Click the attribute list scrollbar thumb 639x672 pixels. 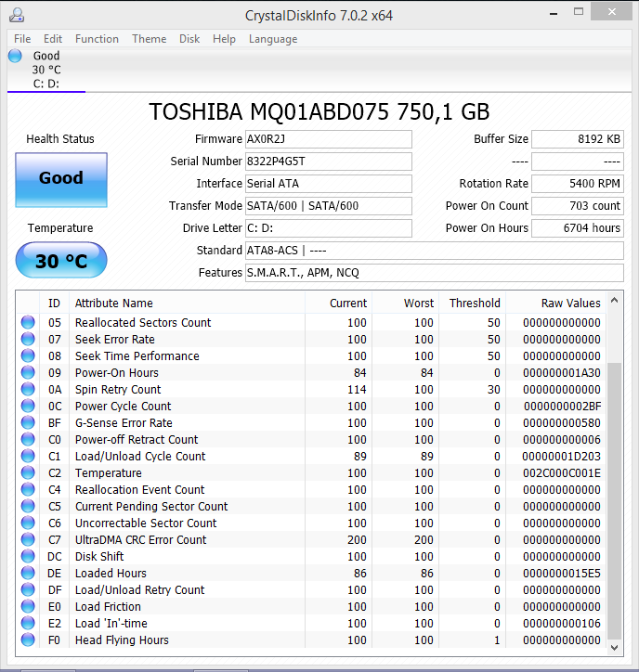tap(614, 501)
